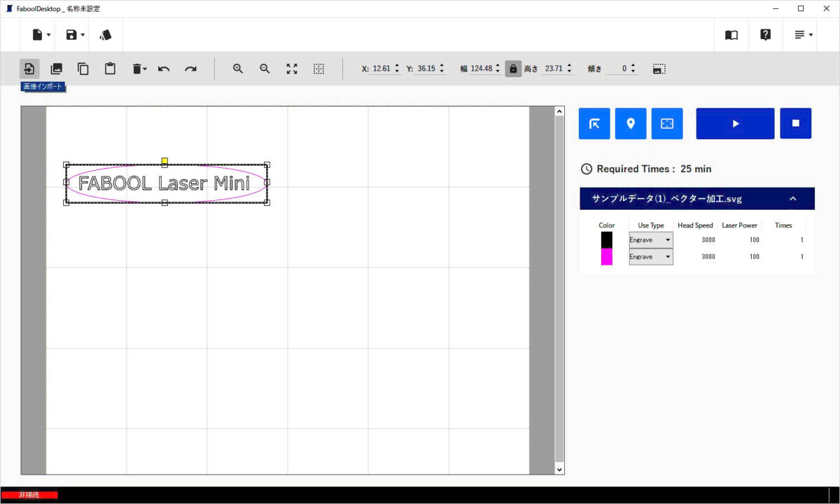Stop the laser processing job

(796, 124)
